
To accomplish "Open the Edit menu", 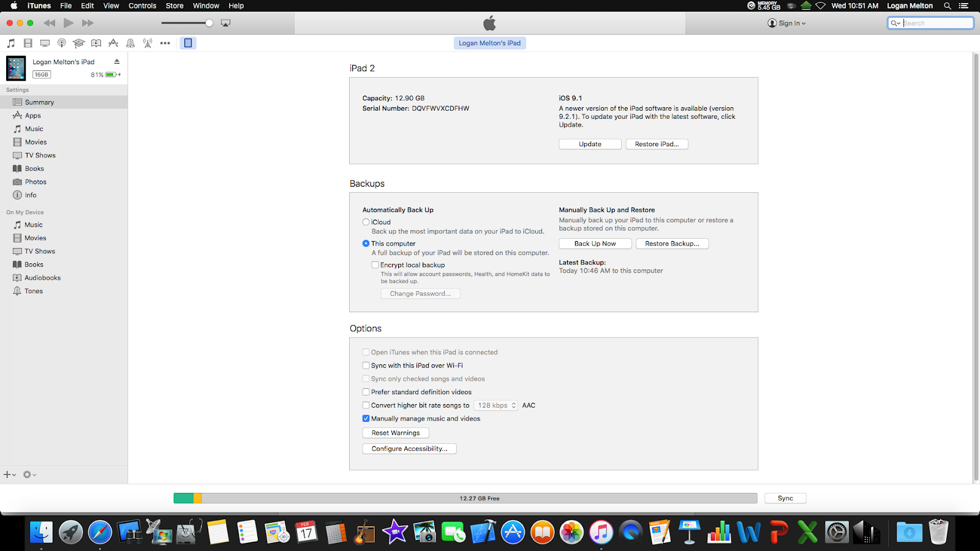I will pyautogui.click(x=88, y=6).
